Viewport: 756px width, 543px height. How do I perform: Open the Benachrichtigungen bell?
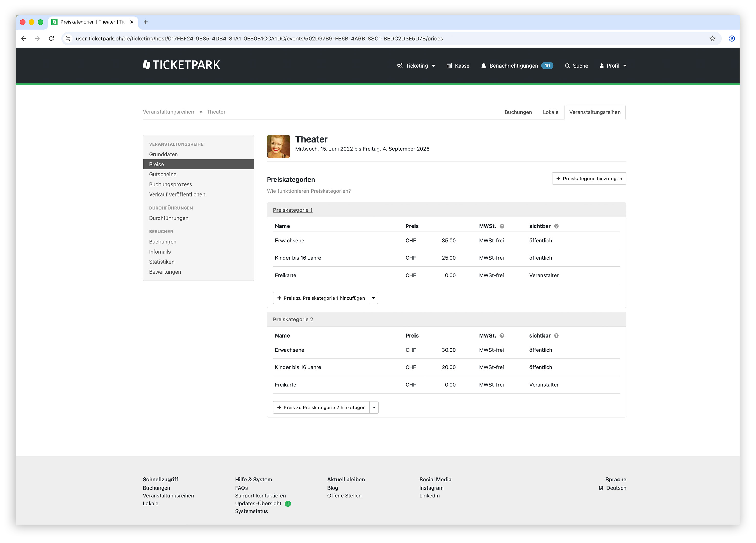click(484, 66)
